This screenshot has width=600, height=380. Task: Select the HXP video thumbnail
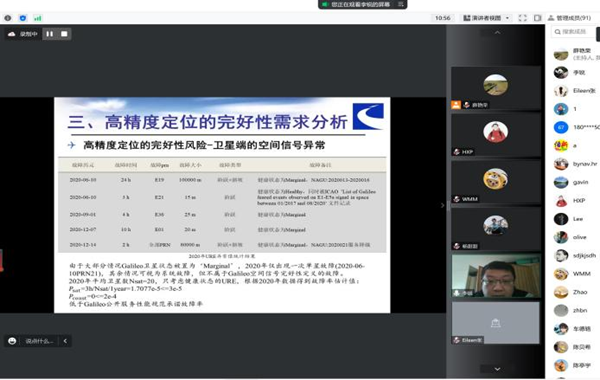point(496,135)
